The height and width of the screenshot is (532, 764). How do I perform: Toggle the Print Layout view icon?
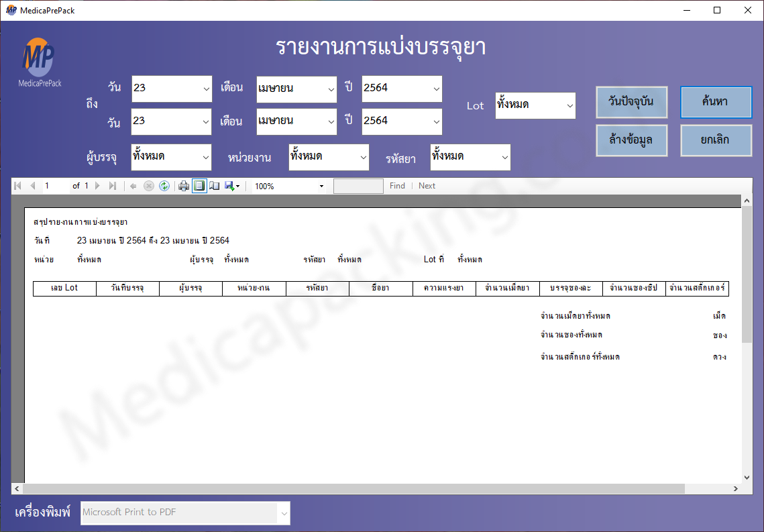pyautogui.click(x=199, y=186)
